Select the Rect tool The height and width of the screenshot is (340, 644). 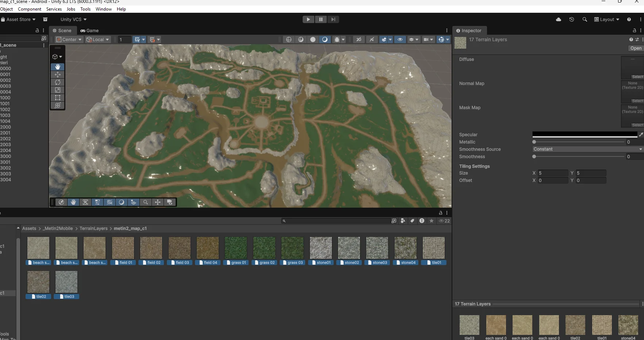(57, 98)
